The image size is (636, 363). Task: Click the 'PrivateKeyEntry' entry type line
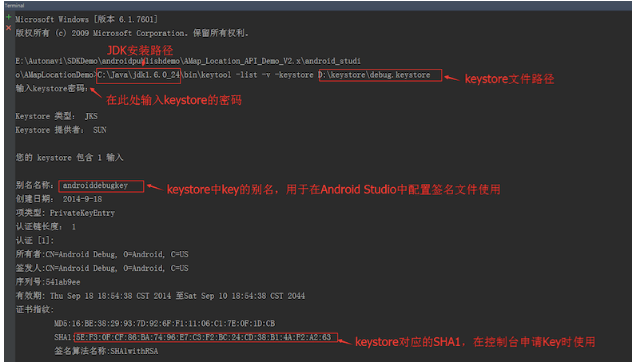[65, 213]
